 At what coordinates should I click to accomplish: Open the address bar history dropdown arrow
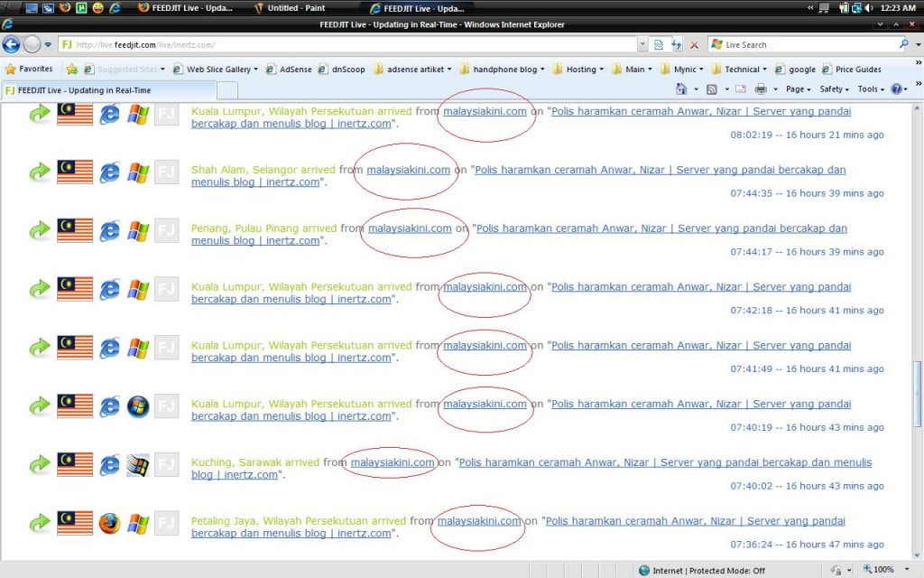(x=642, y=45)
